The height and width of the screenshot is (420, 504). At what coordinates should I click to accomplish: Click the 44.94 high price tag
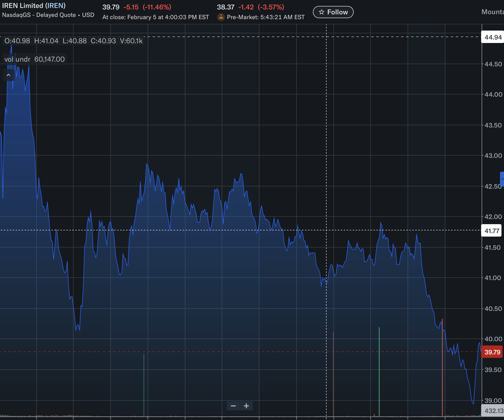click(493, 37)
